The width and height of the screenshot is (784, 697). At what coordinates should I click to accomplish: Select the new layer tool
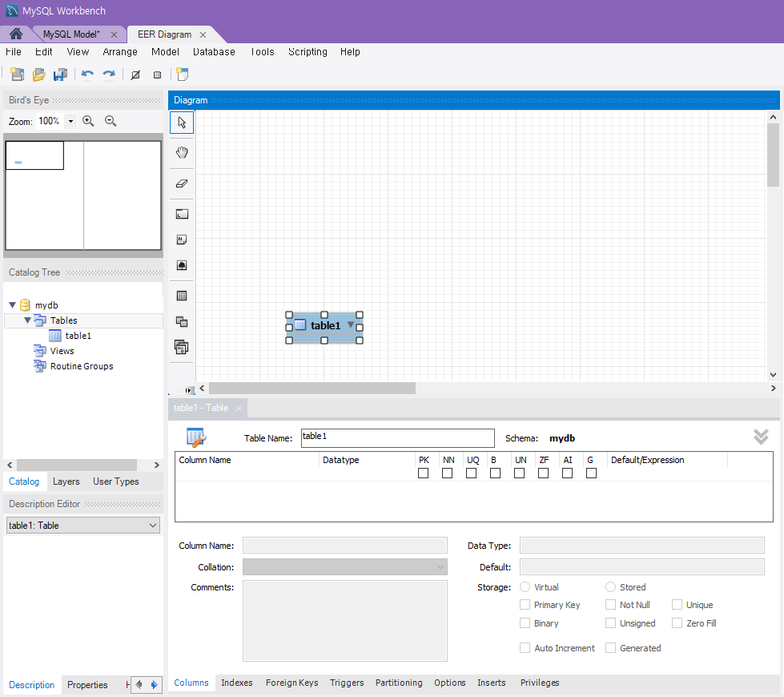click(x=182, y=214)
